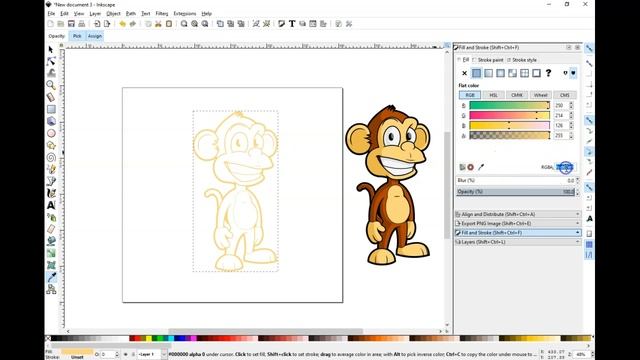Toggle Pick opacity button
The height and width of the screenshot is (360, 640).
77,36
